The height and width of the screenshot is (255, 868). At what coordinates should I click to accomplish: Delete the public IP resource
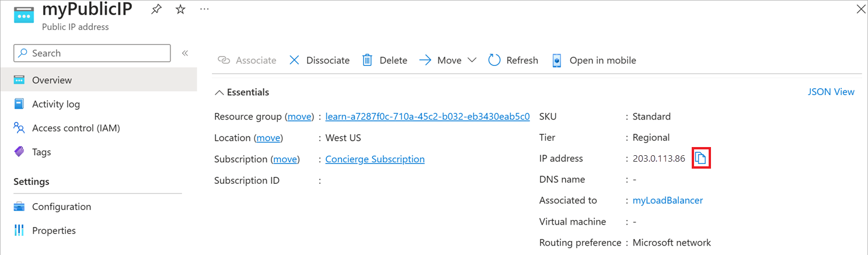click(385, 60)
